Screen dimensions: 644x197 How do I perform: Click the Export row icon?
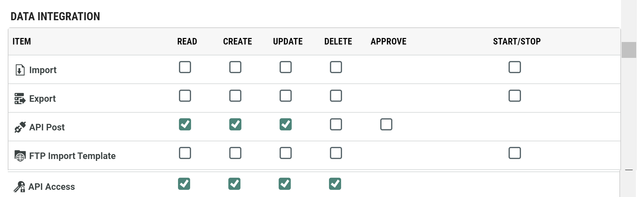[x=20, y=98]
